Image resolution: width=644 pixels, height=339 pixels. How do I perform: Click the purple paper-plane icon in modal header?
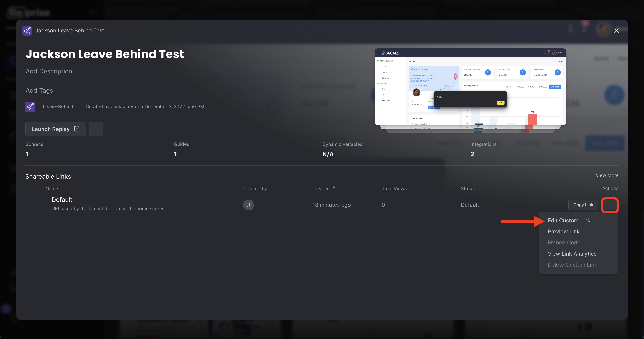(x=27, y=31)
